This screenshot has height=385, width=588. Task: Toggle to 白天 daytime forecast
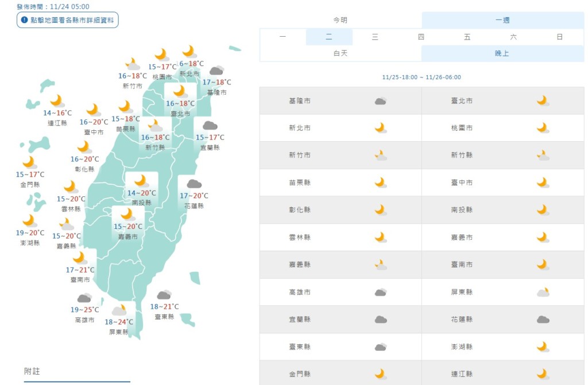click(x=341, y=53)
